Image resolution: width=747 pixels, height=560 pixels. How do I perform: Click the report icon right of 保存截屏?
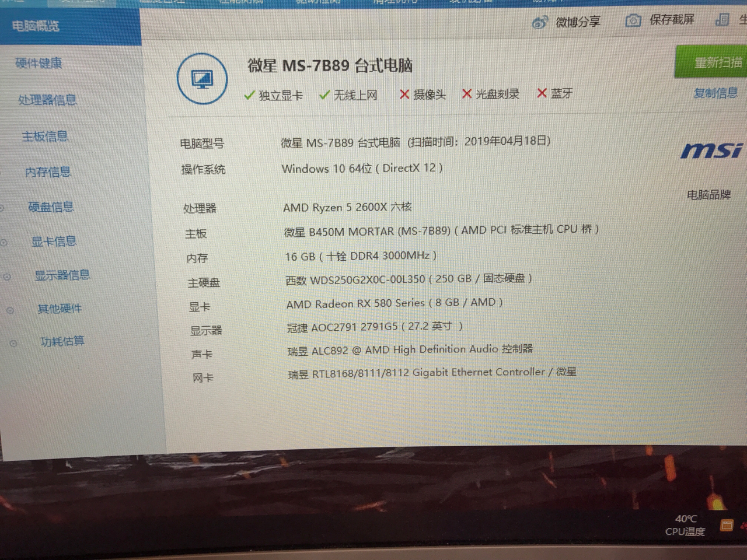click(x=721, y=20)
